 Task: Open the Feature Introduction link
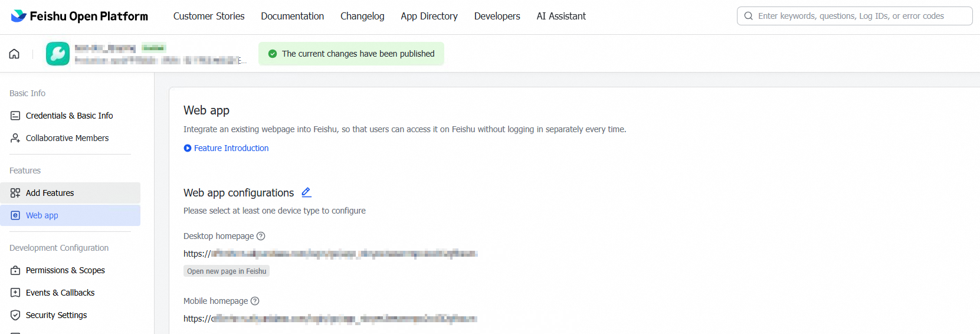click(x=231, y=148)
